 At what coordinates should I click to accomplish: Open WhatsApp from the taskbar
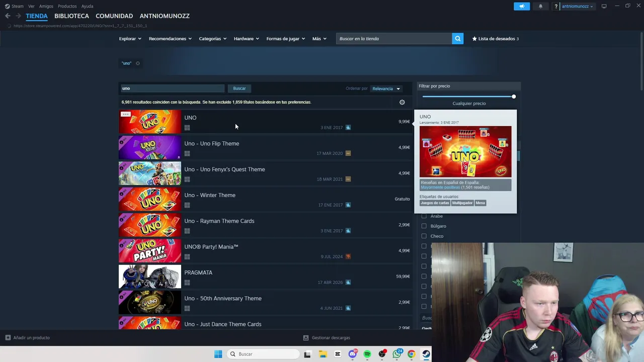397,354
